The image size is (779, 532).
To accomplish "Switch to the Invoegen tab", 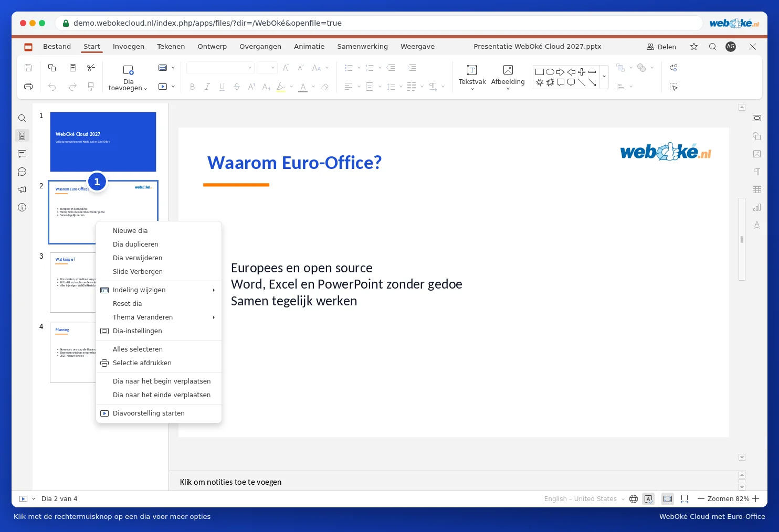I will tap(129, 47).
